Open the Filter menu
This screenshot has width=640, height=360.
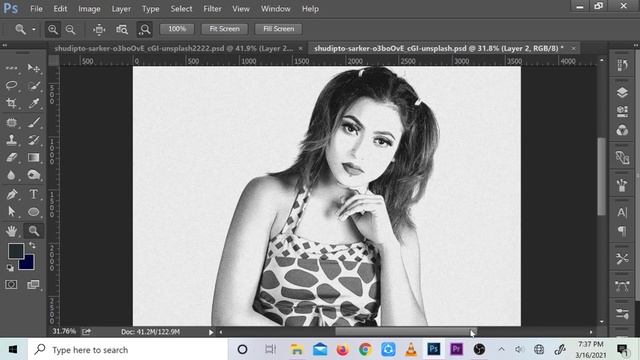212,9
